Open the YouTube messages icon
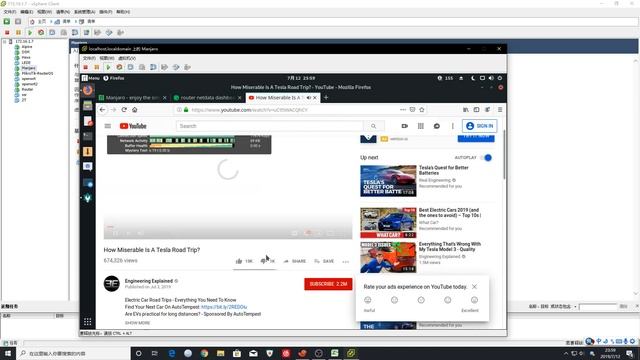640x360 pixels. point(437,126)
